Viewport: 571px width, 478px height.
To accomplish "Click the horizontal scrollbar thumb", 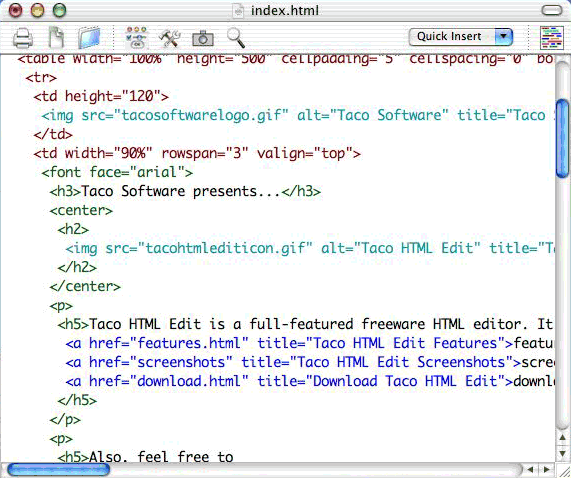I will tap(58, 470).
